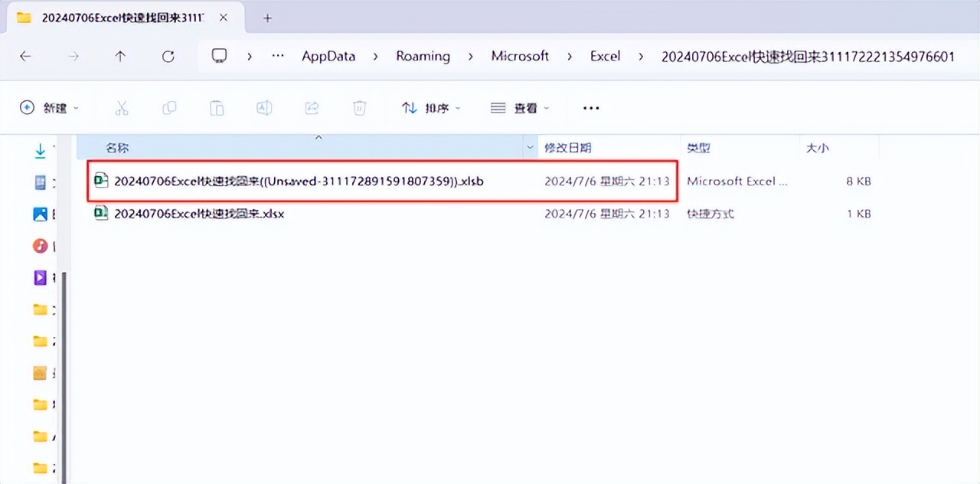Expand chevron after Roaming breadcrumb
Viewport: 980px width, 484px height.
470,56
